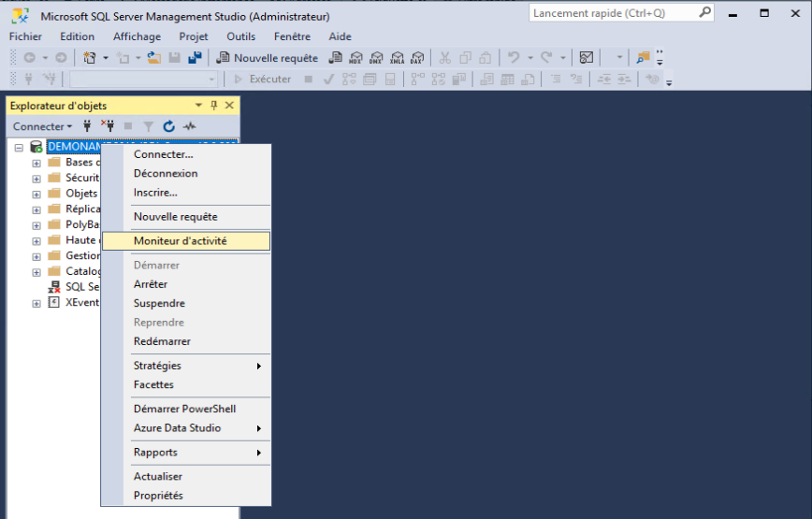Open the Edition menu
Screen dimensions: 812x519
click(77, 36)
